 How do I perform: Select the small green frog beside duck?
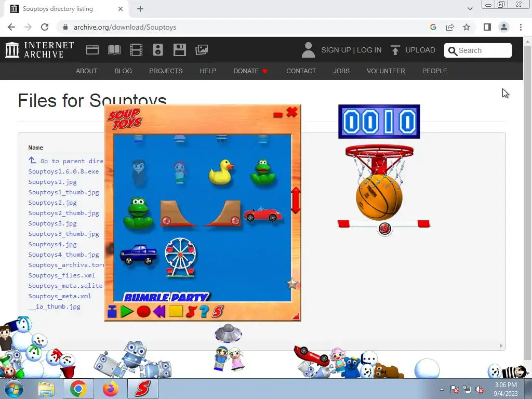(x=263, y=172)
